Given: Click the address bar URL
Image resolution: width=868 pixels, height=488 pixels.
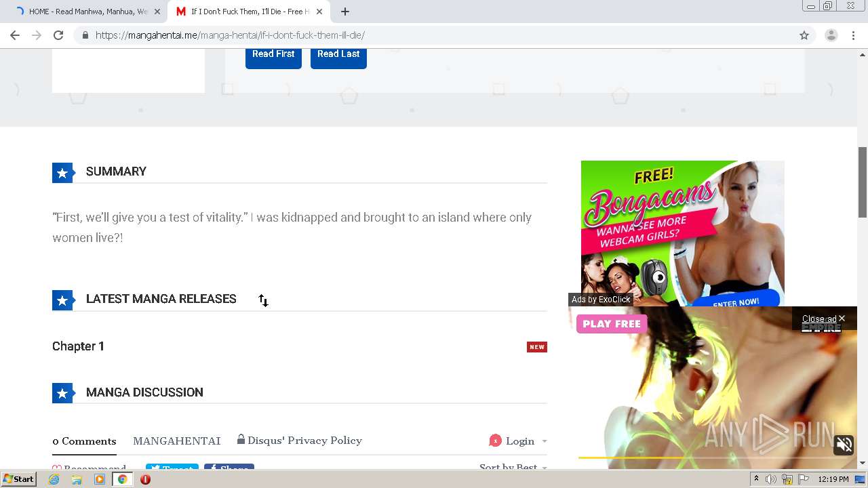Looking at the screenshot, I should [x=230, y=35].
